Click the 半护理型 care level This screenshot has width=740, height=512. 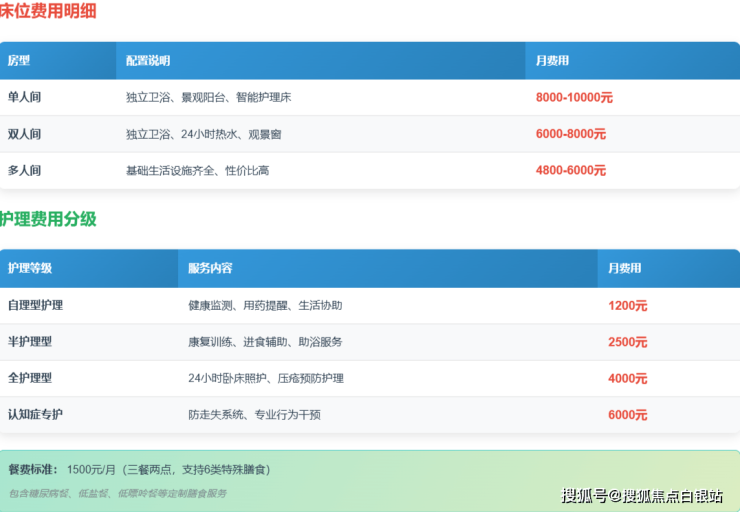[30, 342]
